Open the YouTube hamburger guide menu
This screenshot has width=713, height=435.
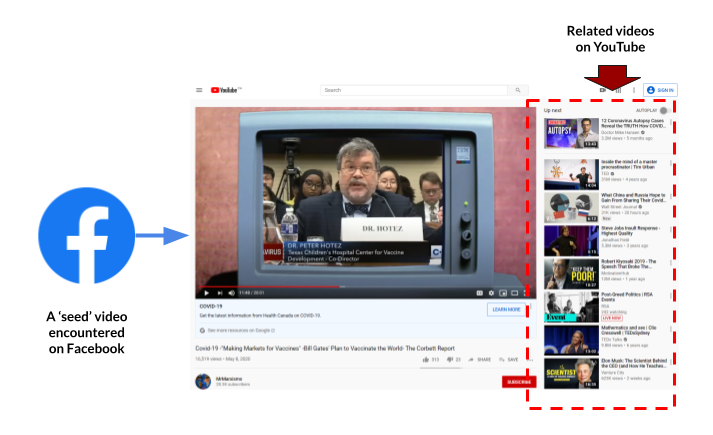(x=199, y=90)
